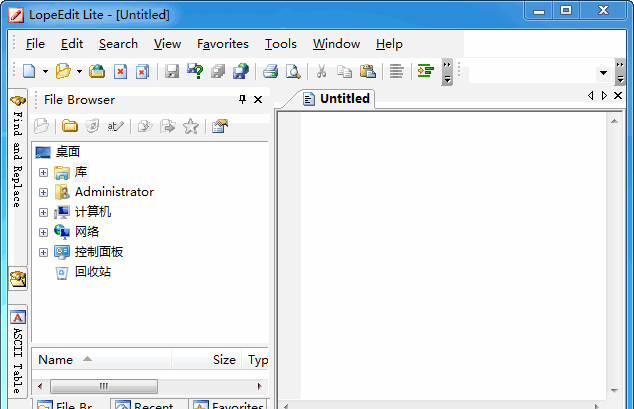Select 桌面 root in file tree
634x409 pixels.
click(68, 152)
